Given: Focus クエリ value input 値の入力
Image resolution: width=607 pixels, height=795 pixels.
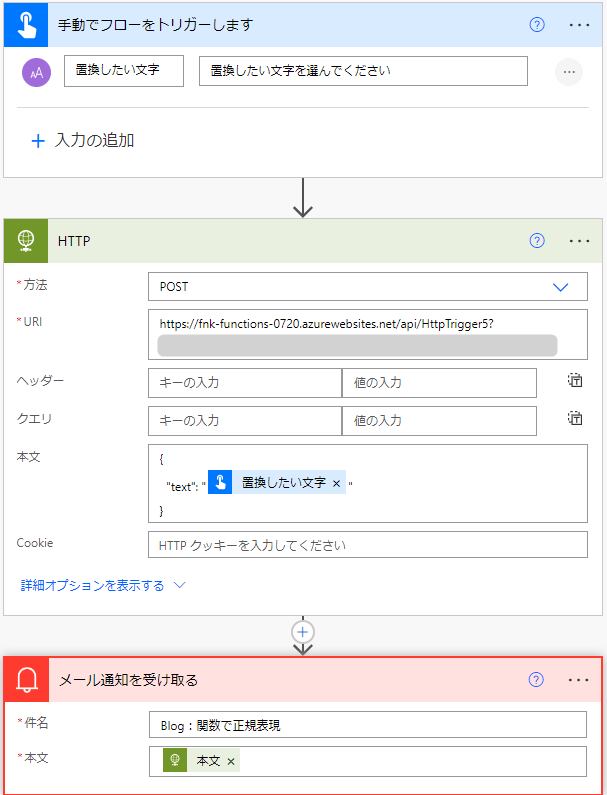Looking at the screenshot, I should pyautogui.click(x=439, y=421).
